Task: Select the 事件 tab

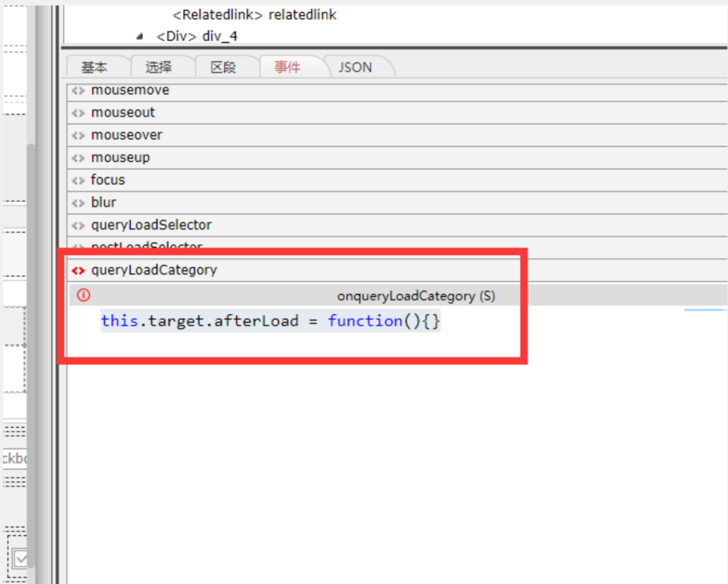Action: [x=287, y=67]
